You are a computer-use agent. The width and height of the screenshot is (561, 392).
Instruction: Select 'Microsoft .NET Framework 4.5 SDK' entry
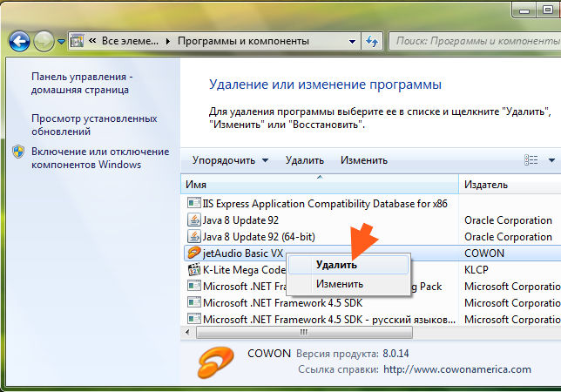click(282, 303)
